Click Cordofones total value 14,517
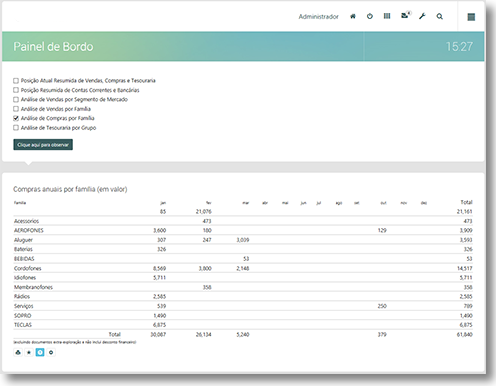496x386 pixels. (x=464, y=268)
